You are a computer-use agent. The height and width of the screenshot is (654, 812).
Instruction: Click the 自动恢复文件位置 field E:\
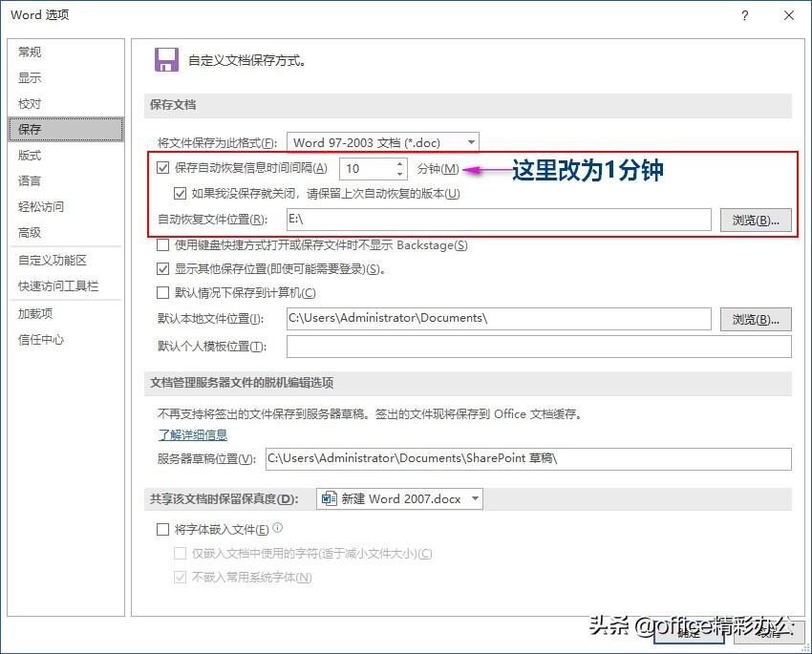click(499, 220)
